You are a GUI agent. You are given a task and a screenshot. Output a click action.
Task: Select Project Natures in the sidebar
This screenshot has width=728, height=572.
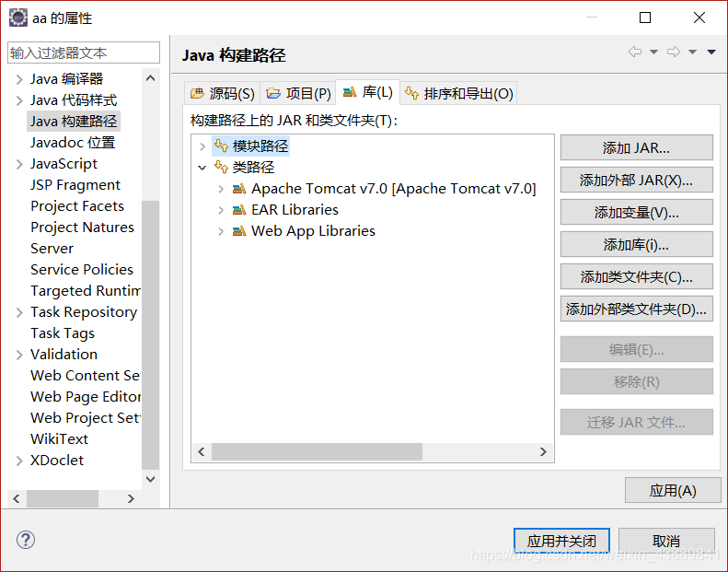click(82, 228)
